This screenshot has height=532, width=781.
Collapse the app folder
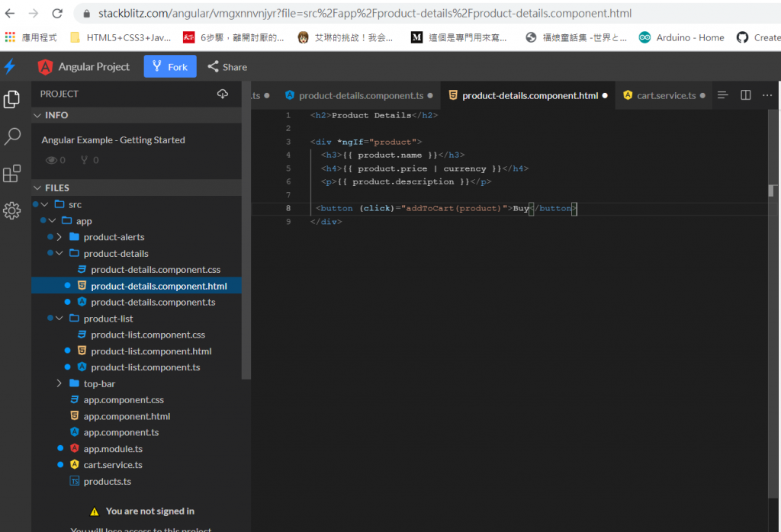click(x=52, y=220)
